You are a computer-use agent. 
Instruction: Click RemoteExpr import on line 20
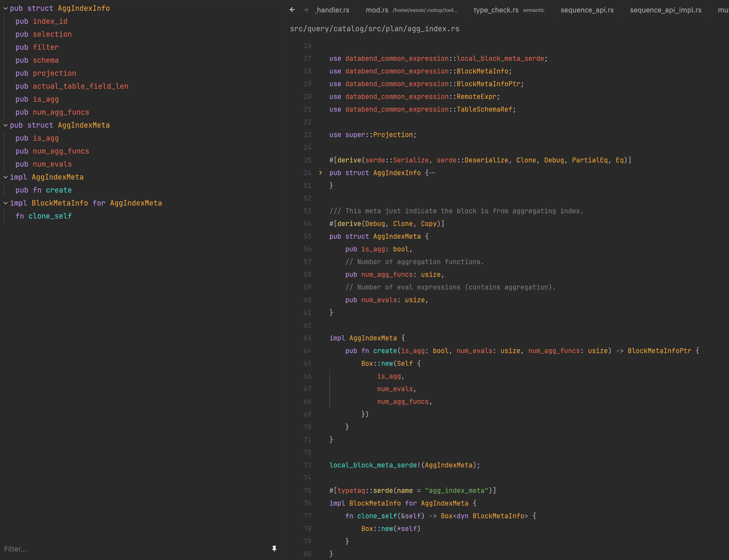click(477, 97)
